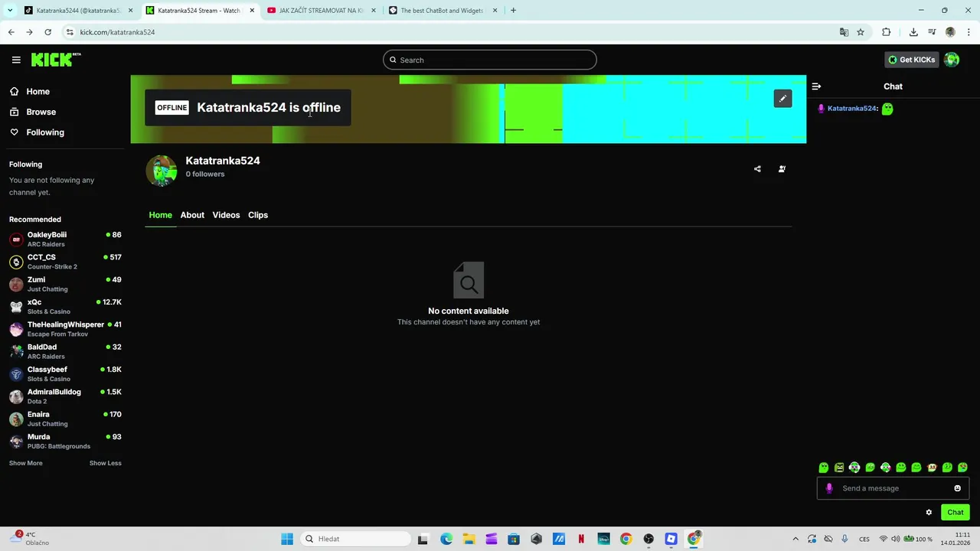
Task: Click the green Chat send button
Action: [x=955, y=512]
